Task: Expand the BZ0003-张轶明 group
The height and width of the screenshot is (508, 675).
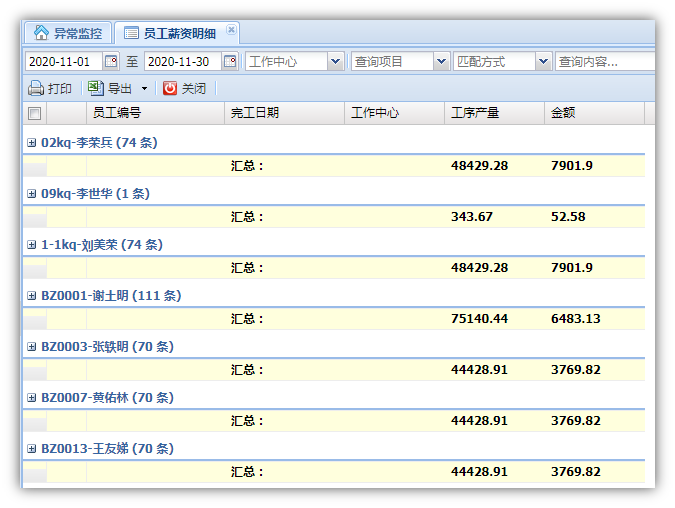Action: coord(31,347)
